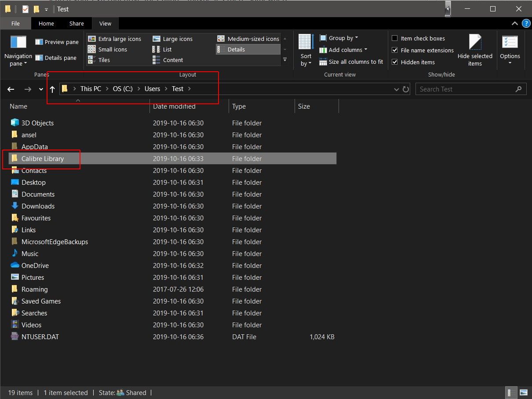Screen dimensions: 532x399
Task: Open the File tab
Action: pyautogui.click(x=15, y=23)
